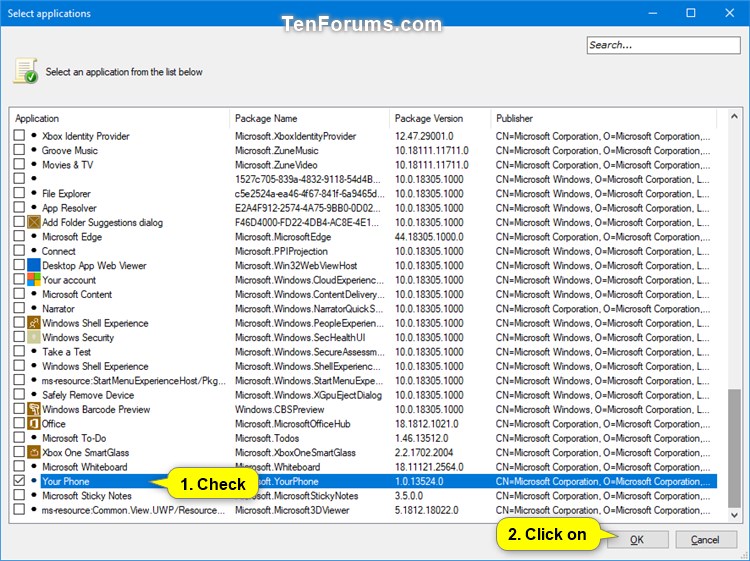
Task: Click the icon of Windows Shell Experience PeopleExperience row
Action: pos(34,323)
